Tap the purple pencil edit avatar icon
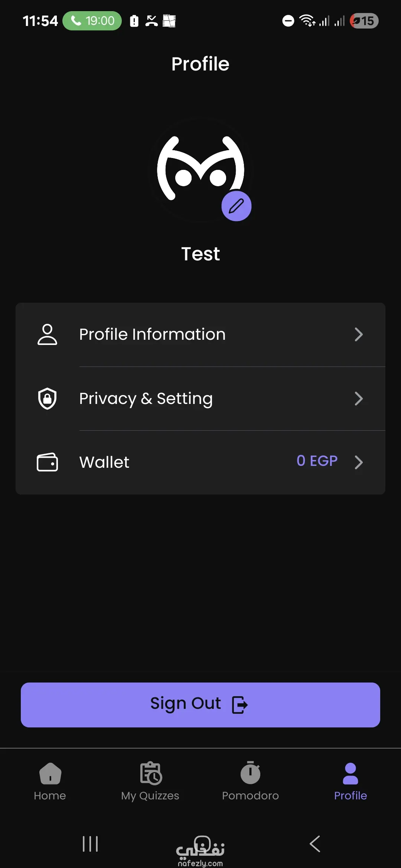The image size is (401, 868). tap(236, 206)
